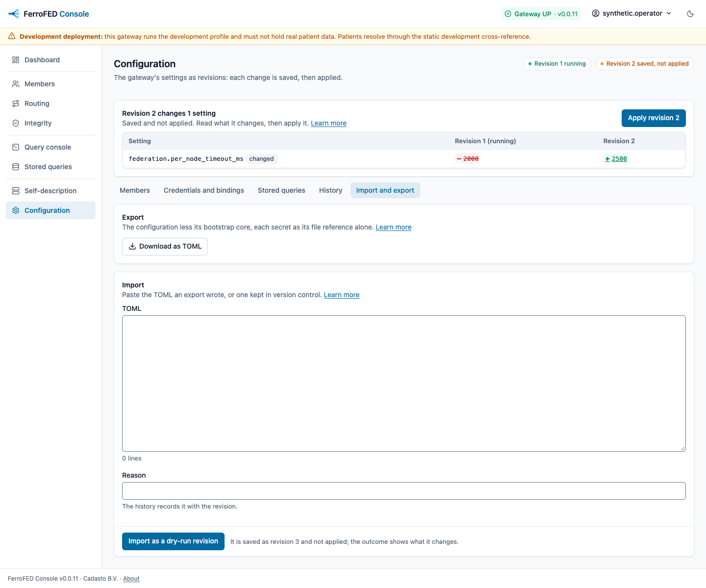This screenshot has width=706, height=588.
Task: Open the About link in the footer
Action: (131, 579)
